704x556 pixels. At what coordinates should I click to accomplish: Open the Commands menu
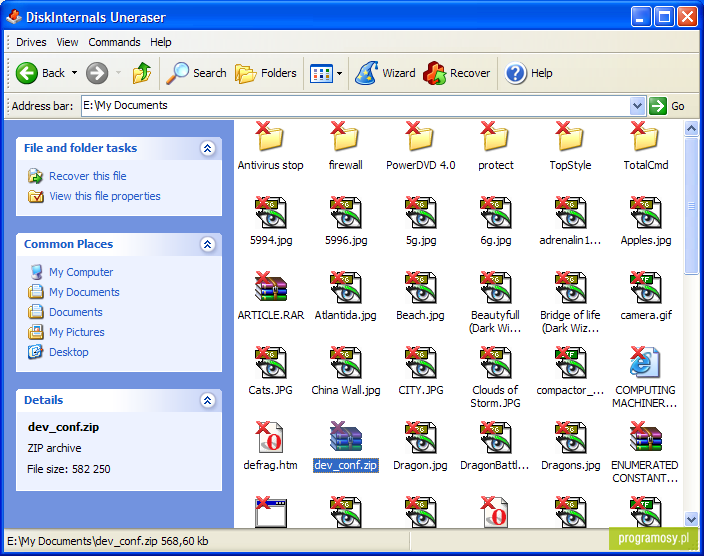[114, 42]
